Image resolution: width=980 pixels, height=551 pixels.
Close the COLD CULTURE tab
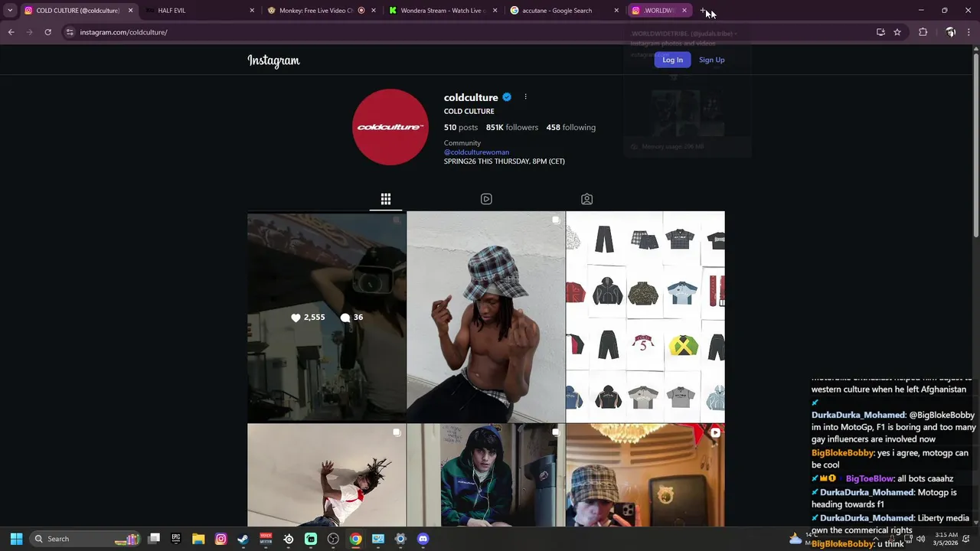(x=130, y=11)
